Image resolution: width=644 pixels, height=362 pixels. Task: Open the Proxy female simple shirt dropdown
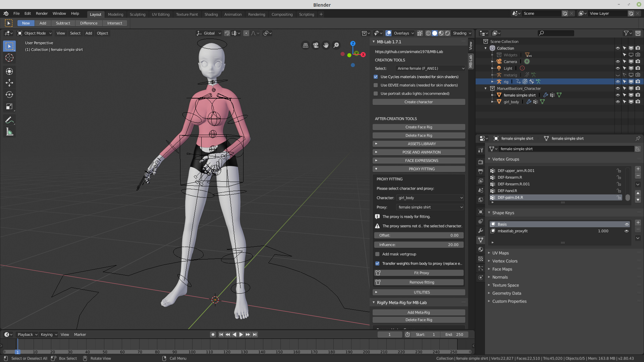tap(430, 207)
